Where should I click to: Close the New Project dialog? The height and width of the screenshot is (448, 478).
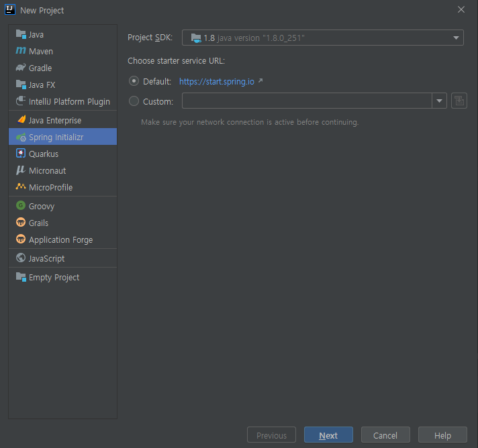(461, 9)
